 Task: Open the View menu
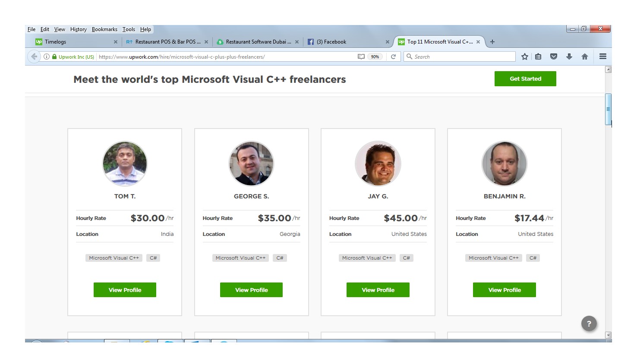click(x=60, y=29)
